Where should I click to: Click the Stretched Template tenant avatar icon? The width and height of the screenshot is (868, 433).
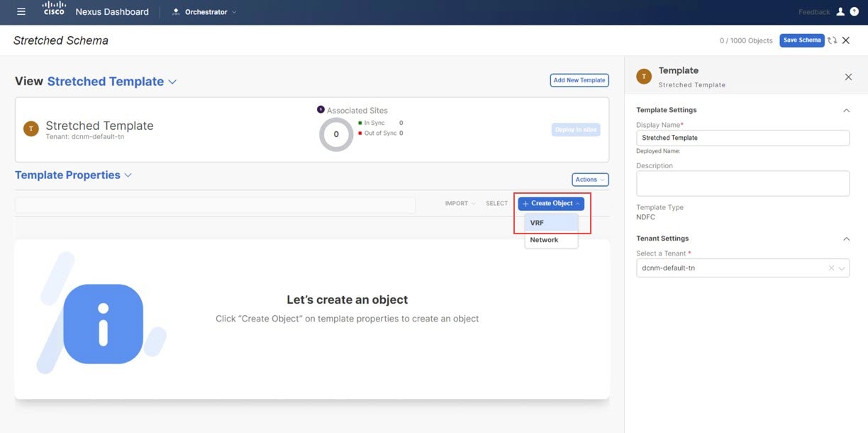click(30, 129)
